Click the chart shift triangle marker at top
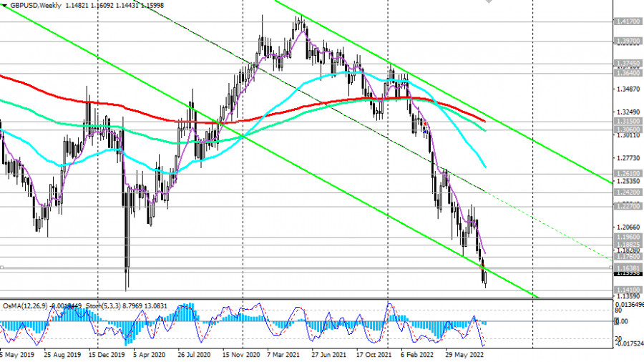Viewport: 644px width, 362px height. (x=489, y=2)
